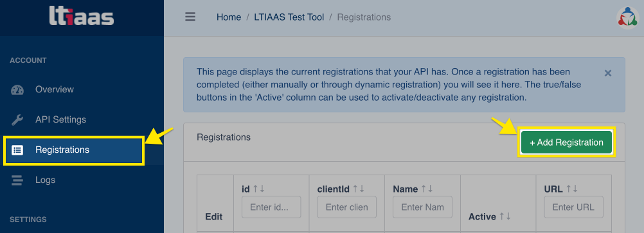644x233 pixels.
Task: Open the user avatar menu
Action: (x=627, y=17)
